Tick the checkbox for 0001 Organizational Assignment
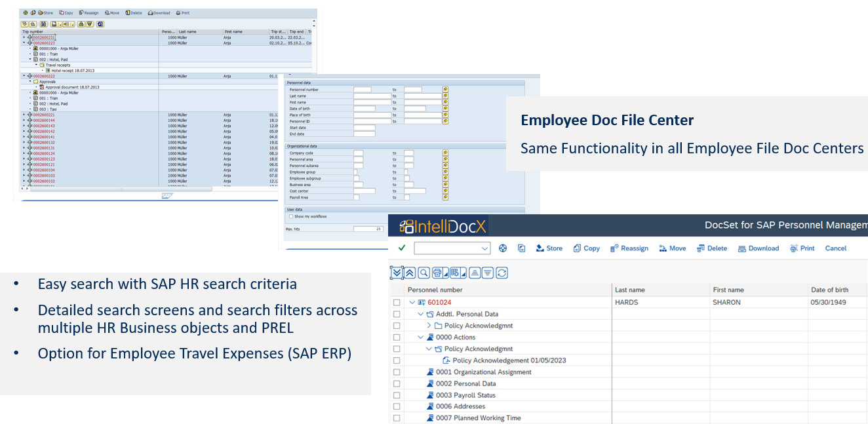The height and width of the screenshot is (424, 868). coord(396,372)
